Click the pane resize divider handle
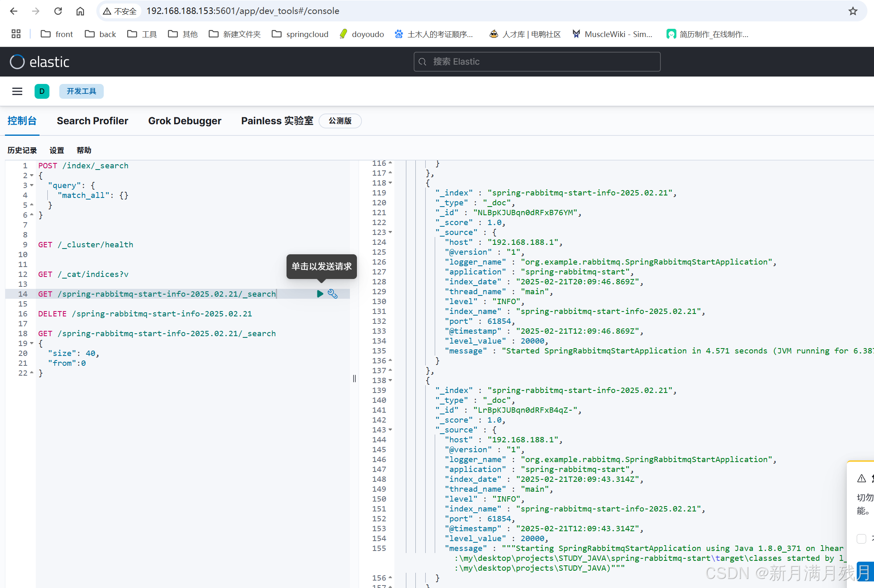This screenshot has width=874, height=588. point(354,379)
